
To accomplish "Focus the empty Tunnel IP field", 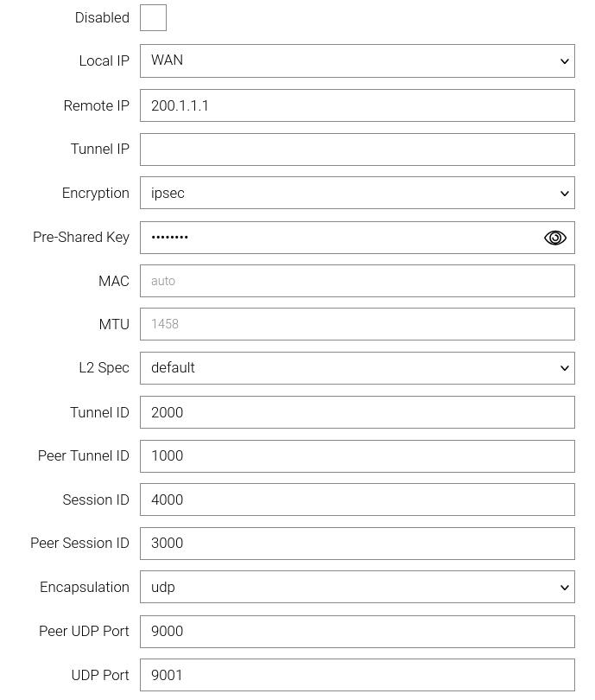I will click(x=357, y=150).
